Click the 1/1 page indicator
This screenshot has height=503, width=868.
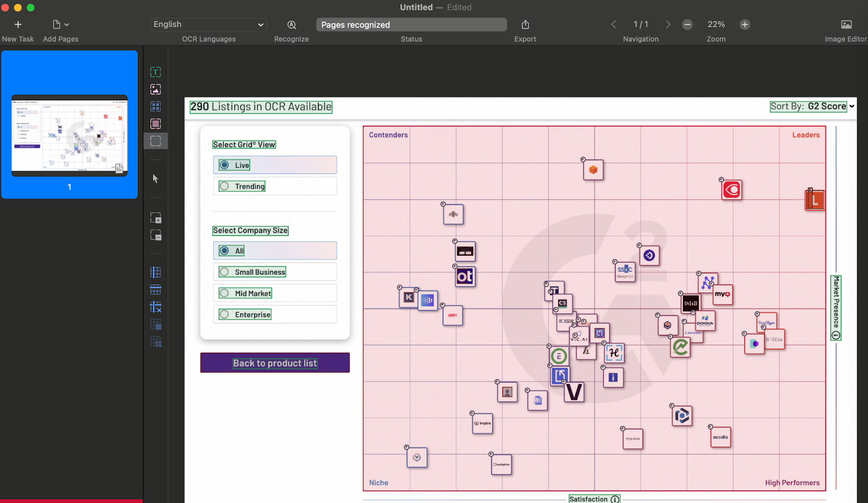click(641, 24)
